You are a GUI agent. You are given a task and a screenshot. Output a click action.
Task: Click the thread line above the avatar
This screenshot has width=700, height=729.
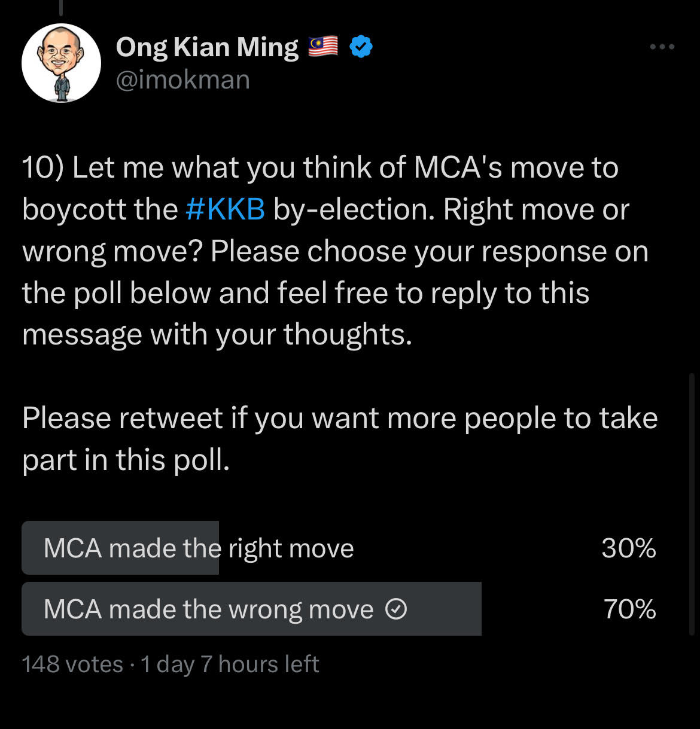click(x=61, y=7)
